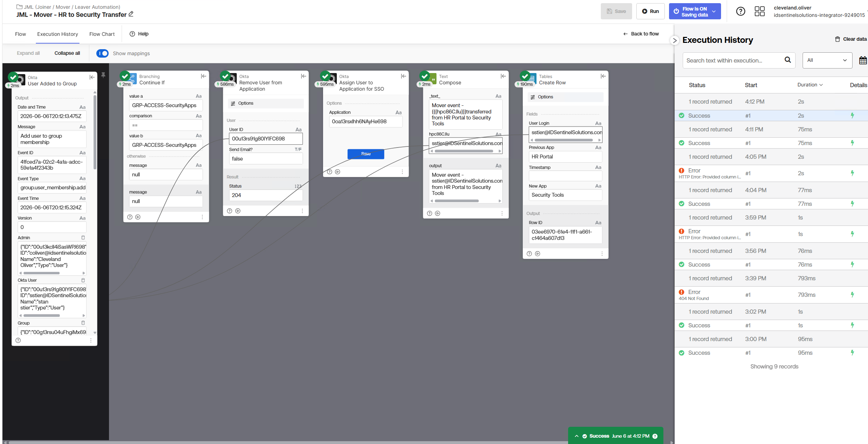Open the calendar date picker icon
The height and width of the screenshot is (444, 868).
pos(863,60)
